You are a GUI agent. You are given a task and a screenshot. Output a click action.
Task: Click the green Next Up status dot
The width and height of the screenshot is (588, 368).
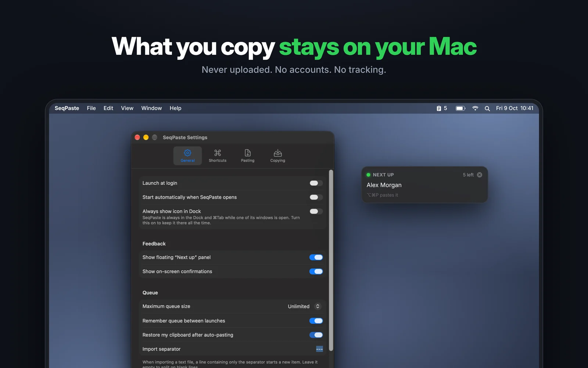[x=368, y=175]
